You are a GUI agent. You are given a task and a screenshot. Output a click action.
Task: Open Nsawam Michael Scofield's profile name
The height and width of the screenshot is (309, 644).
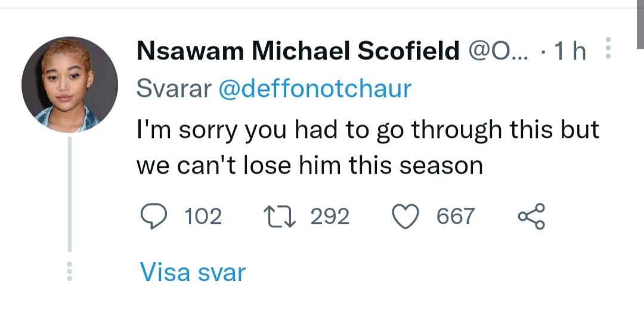coord(298,52)
